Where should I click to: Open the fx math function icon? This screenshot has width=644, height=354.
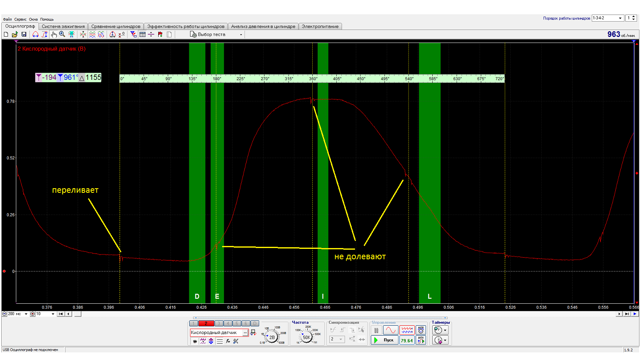click(228, 341)
